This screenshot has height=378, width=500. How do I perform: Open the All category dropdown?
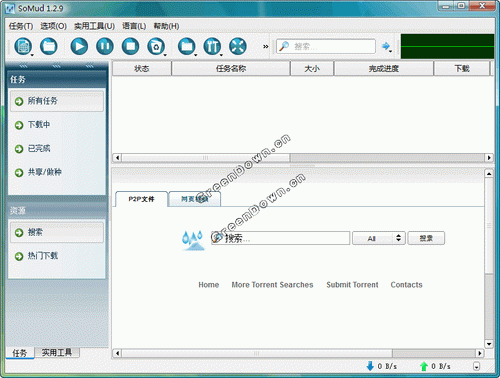click(379, 238)
